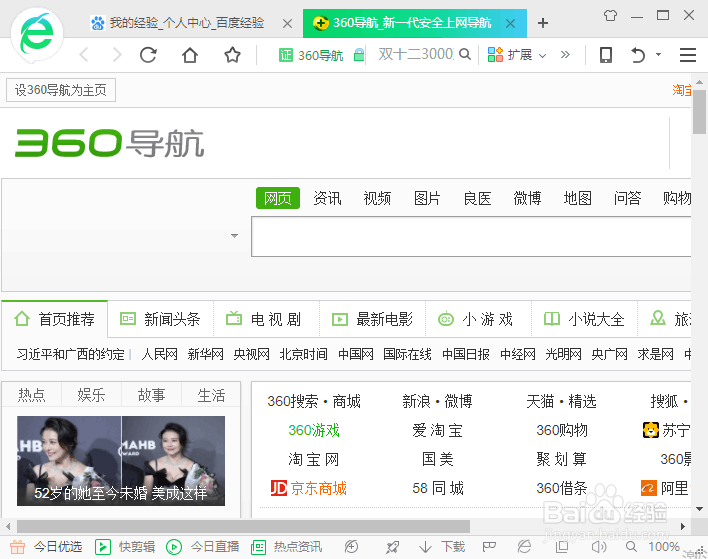Open 今日优选 gift icon in status bar
Image resolution: width=708 pixels, height=559 pixels.
(x=18, y=547)
